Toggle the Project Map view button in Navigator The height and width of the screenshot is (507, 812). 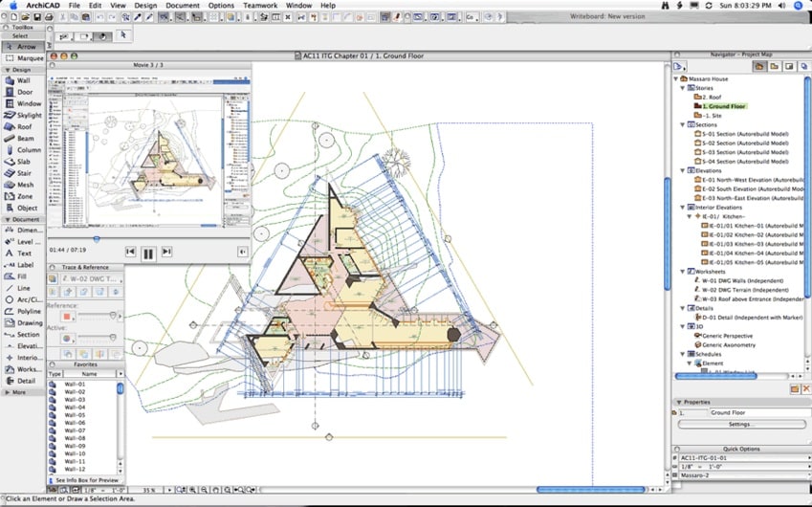click(759, 66)
